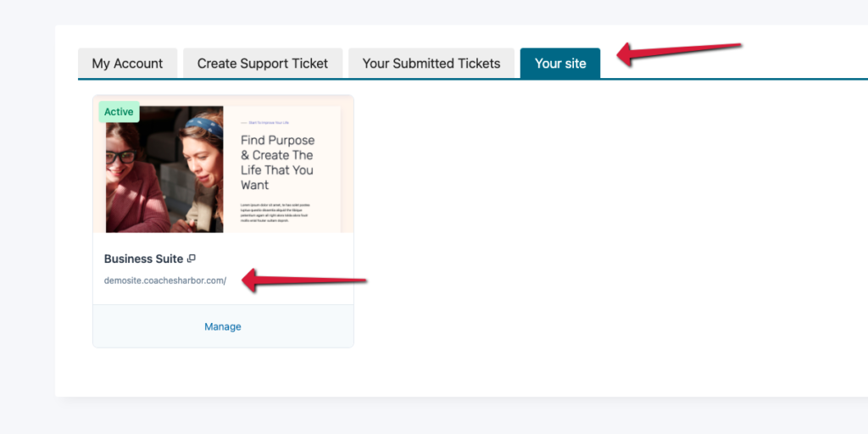Select the Your site tab

click(x=560, y=64)
